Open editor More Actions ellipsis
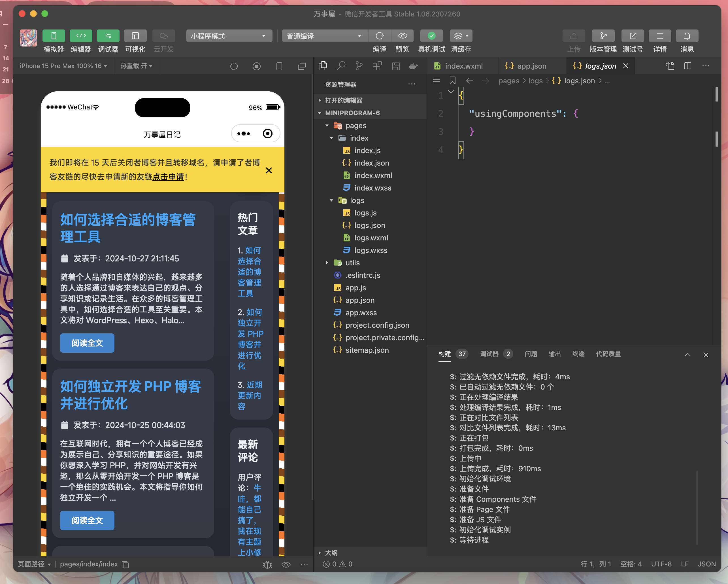This screenshot has width=728, height=584. (x=706, y=66)
